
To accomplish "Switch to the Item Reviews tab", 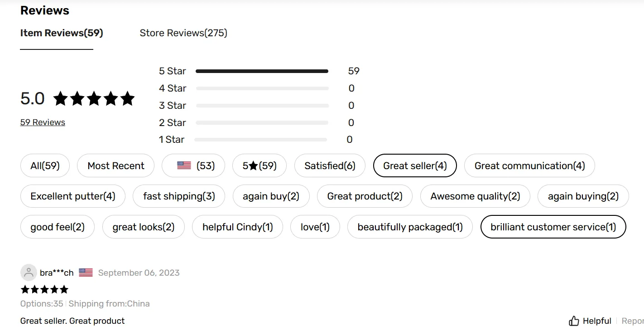I will 62,33.
